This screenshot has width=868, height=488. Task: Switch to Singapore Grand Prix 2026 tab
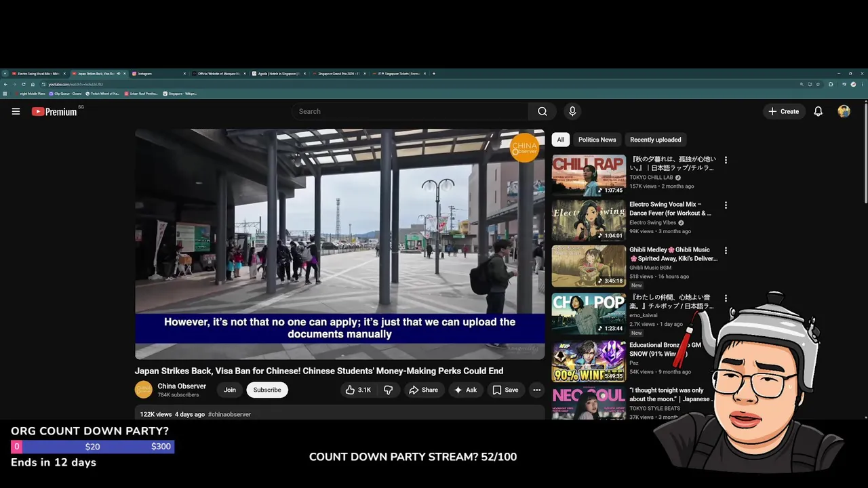(338, 73)
